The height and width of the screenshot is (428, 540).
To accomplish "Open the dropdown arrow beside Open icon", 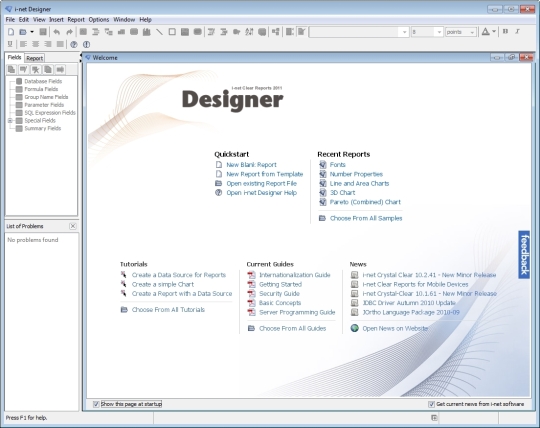I will 32,32.
